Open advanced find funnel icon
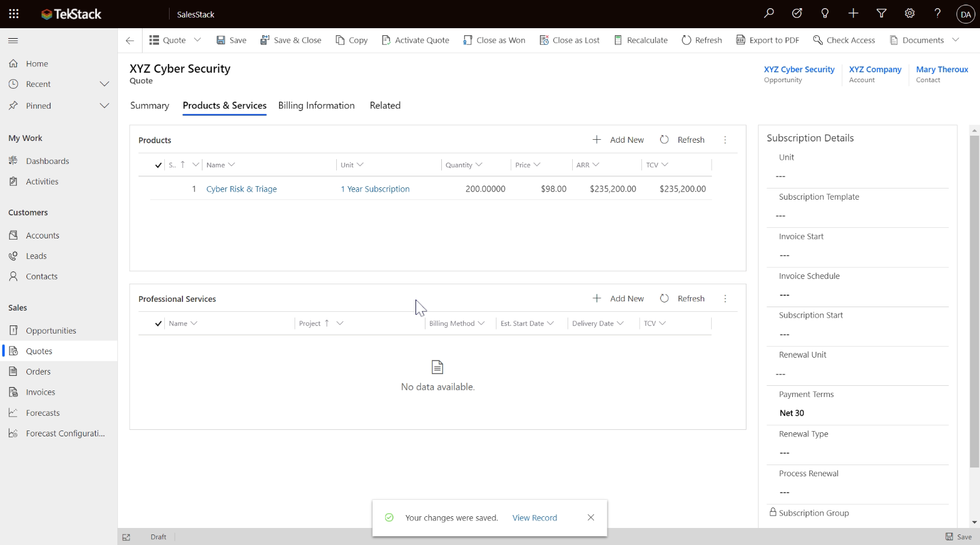The width and height of the screenshot is (980, 545). coord(881,14)
